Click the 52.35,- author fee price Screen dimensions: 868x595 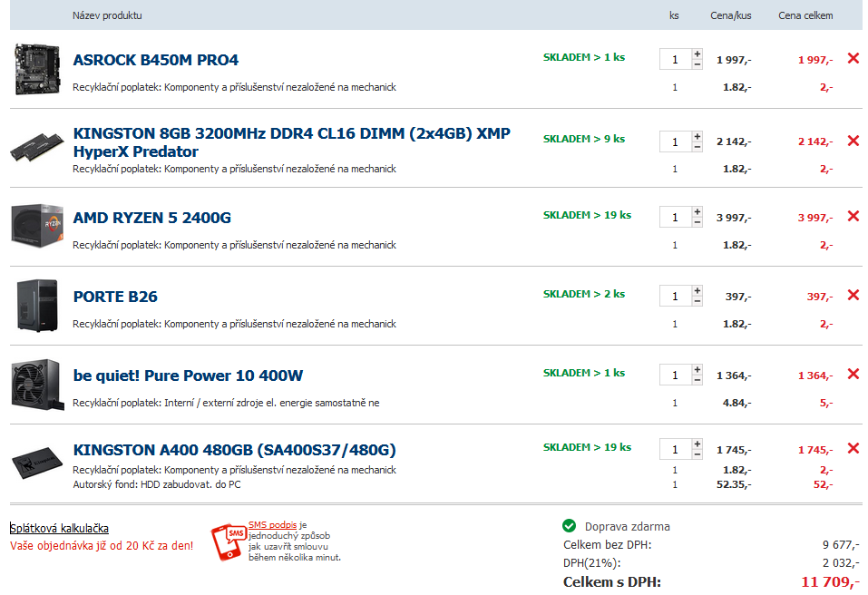tap(734, 484)
